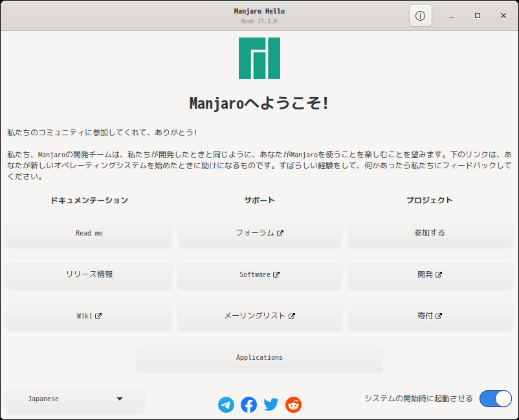
Task: Open the Wiki external link button
Action: 89,316
